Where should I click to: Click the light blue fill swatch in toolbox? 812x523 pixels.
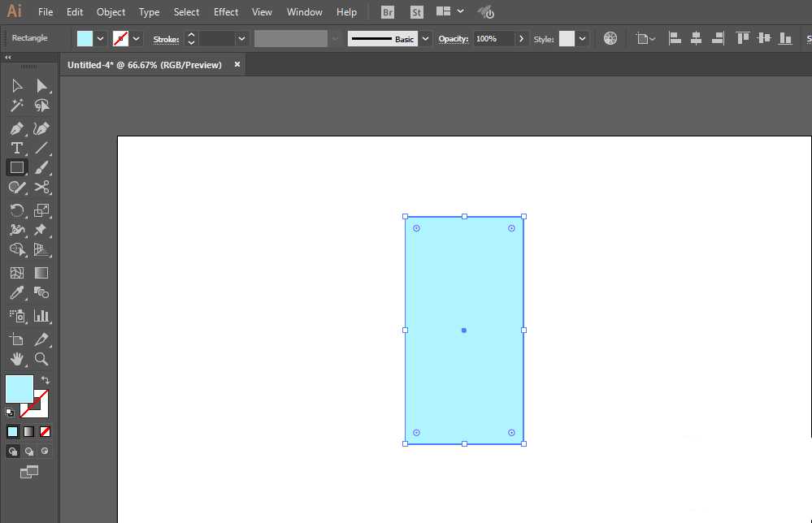pos(20,389)
